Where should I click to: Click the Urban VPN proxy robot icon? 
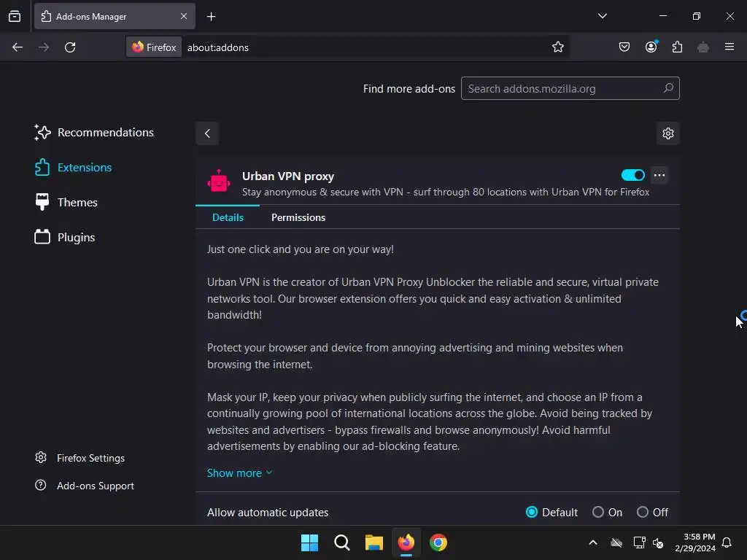pos(219,181)
